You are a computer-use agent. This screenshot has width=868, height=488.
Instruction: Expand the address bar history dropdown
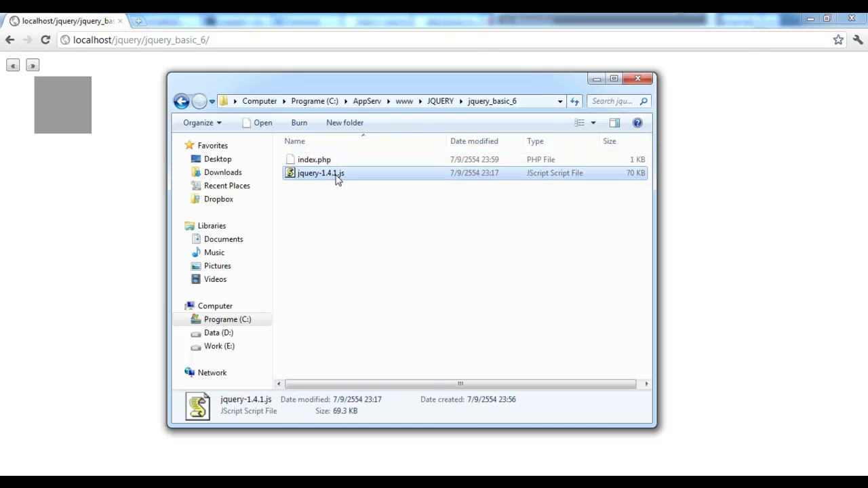(x=560, y=102)
